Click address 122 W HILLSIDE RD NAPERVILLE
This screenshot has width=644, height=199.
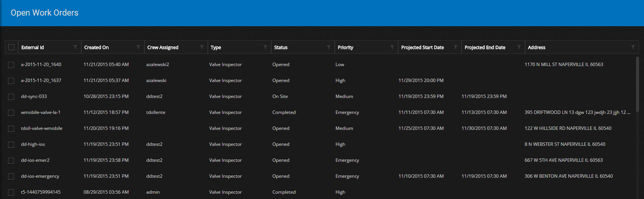click(x=568, y=128)
